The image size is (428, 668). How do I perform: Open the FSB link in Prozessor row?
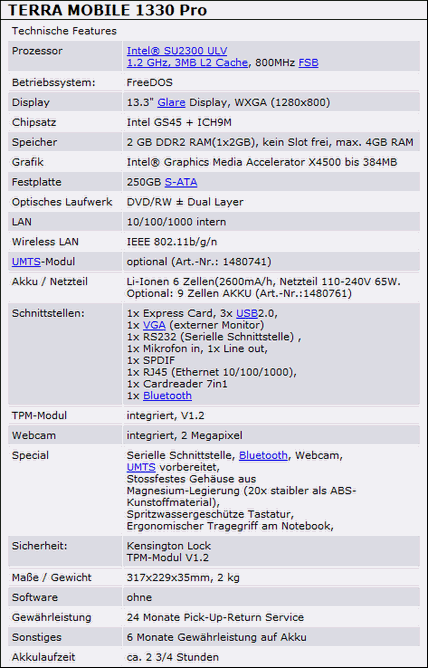point(308,63)
